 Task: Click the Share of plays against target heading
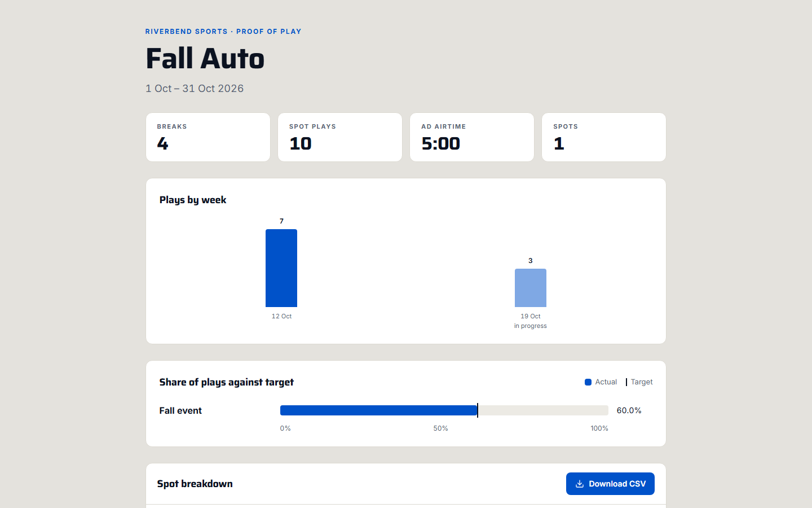(227, 382)
